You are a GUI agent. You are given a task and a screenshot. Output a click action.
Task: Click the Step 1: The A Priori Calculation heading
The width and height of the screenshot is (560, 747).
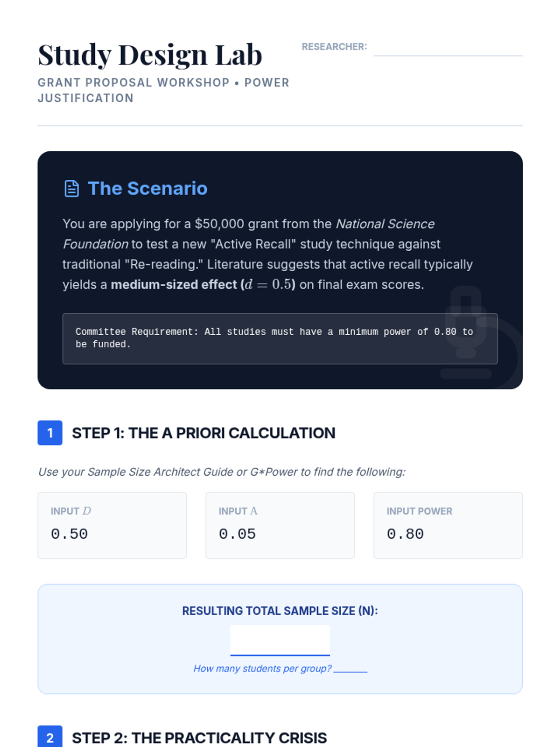click(203, 433)
